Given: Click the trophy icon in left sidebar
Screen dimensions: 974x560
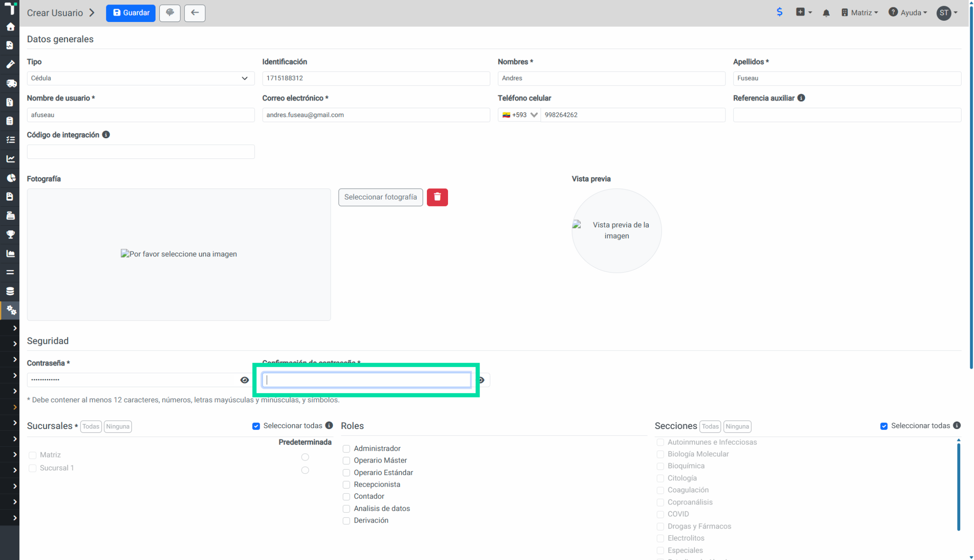Looking at the screenshot, I should click(10, 235).
